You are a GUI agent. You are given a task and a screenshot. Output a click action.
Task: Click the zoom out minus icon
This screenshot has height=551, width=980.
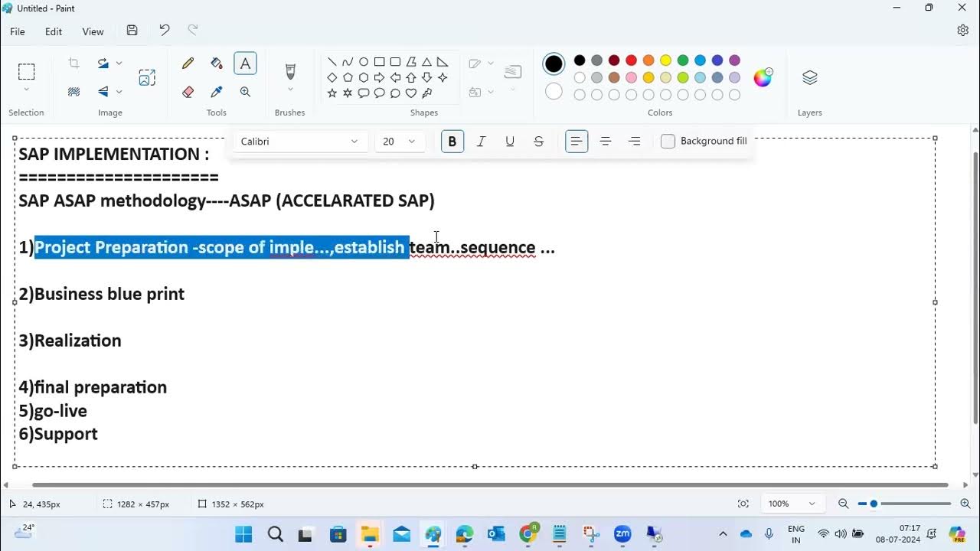point(843,504)
